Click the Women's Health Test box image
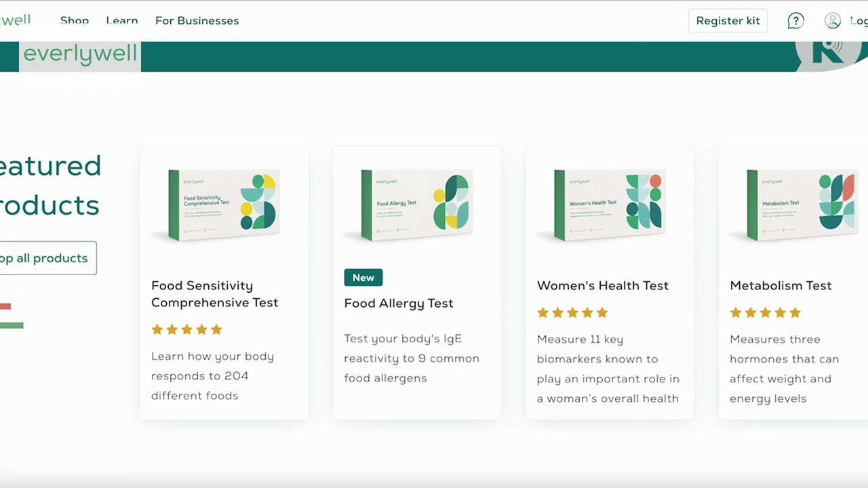This screenshot has height=488, width=868. pos(609,205)
